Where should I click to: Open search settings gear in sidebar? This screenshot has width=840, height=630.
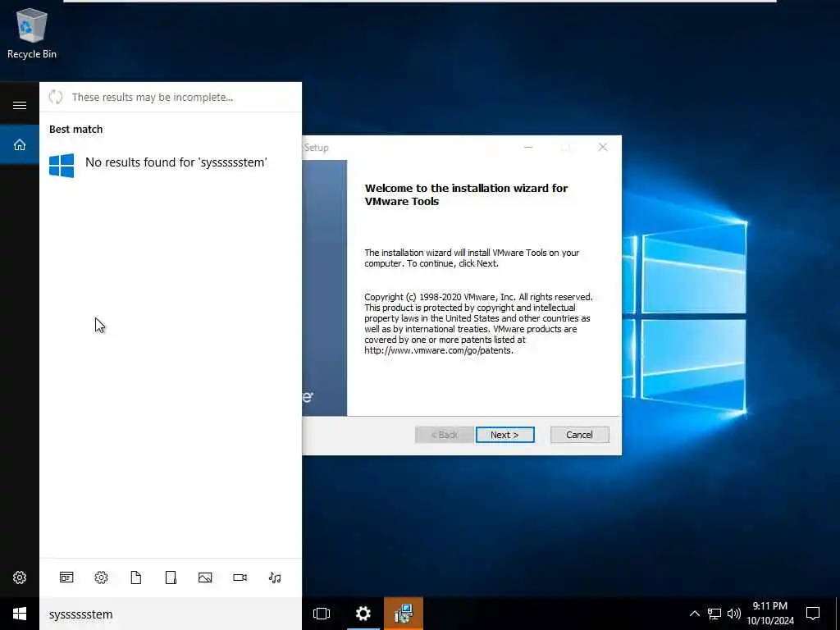(x=20, y=577)
